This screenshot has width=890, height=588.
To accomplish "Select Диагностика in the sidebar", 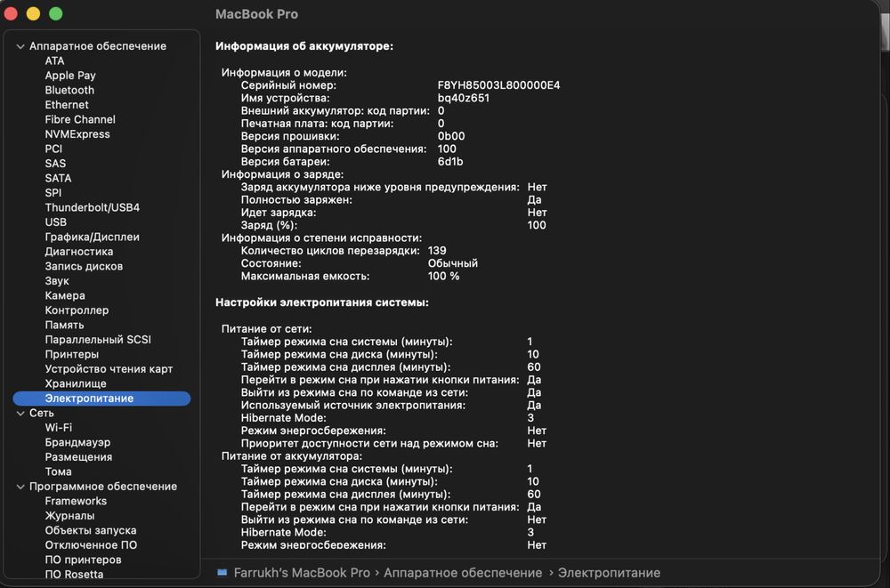I will (79, 252).
